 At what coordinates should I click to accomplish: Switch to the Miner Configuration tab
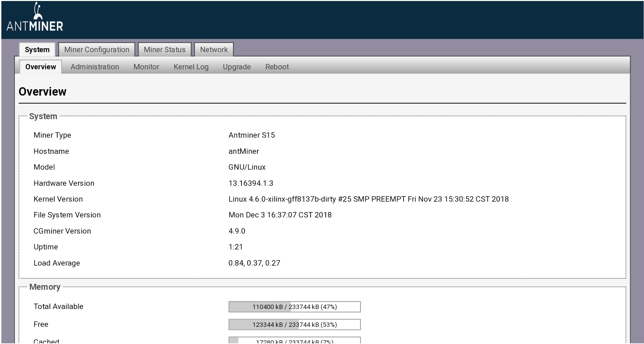point(97,49)
